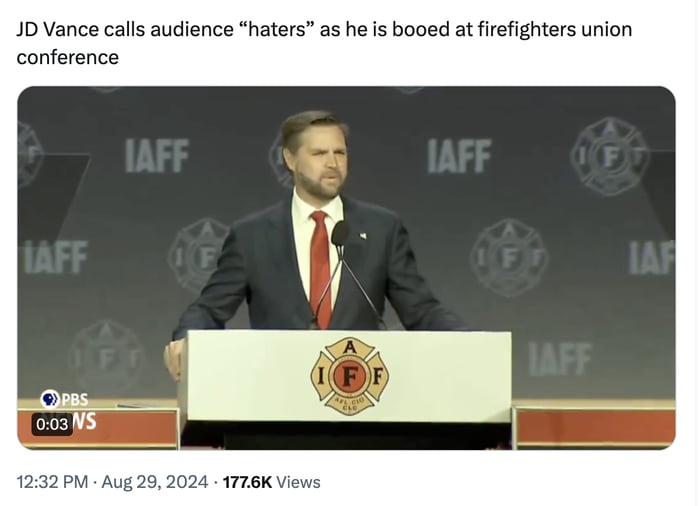The height and width of the screenshot is (506, 700).
Task: Click the IAFF text right of the speaker's head
Action: (x=459, y=155)
